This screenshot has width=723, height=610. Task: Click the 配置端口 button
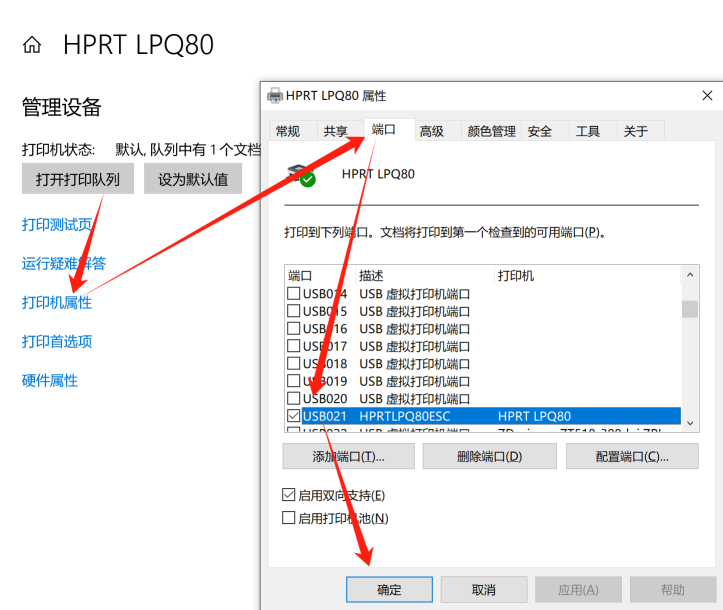click(631, 457)
